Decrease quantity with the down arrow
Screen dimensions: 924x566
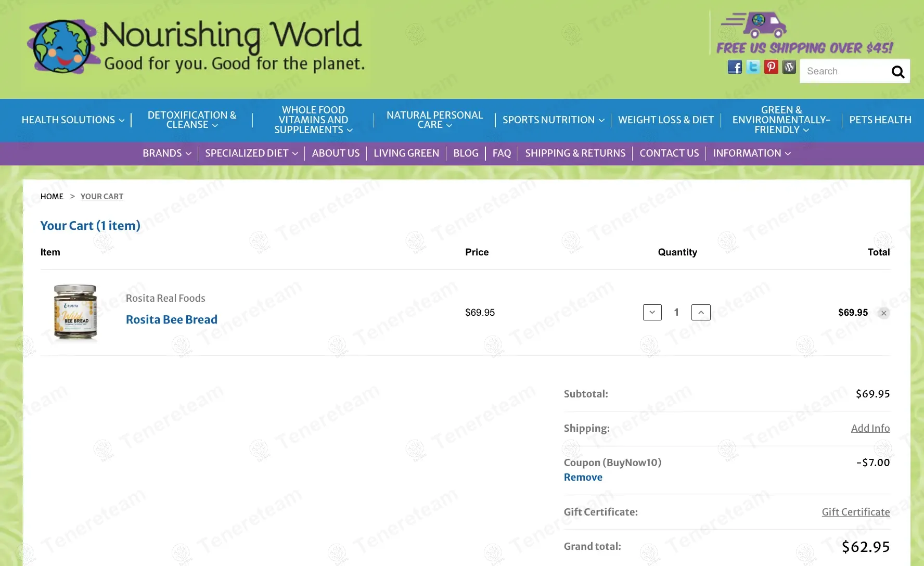652,312
